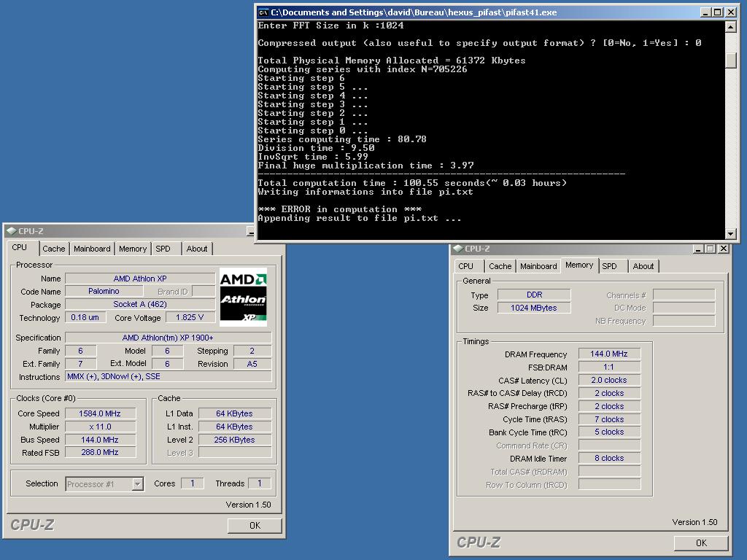Image resolution: width=747 pixels, height=560 pixels.
Task: Close the right CPU-Z Memory window
Action: coord(723,249)
